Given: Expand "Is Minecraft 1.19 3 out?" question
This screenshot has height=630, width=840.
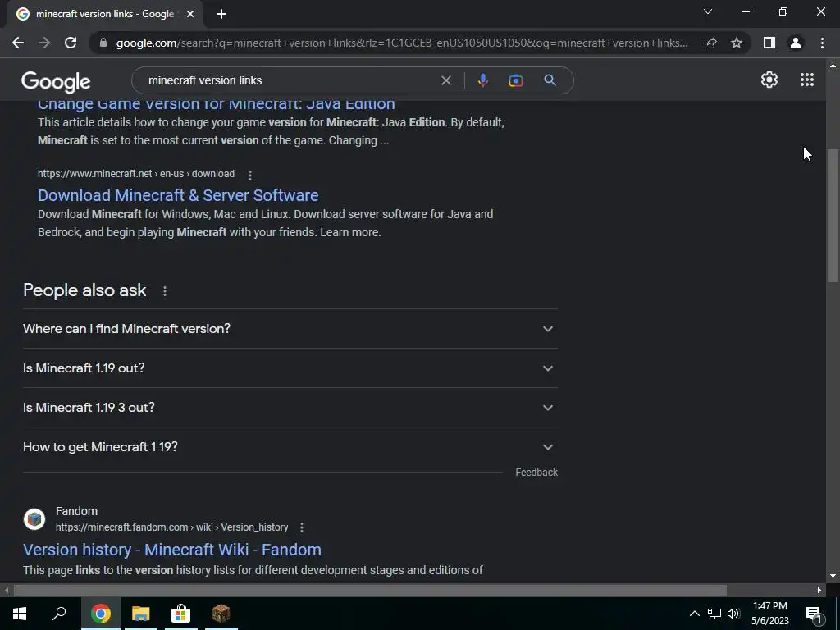Looking at the screenshot, I should 290,407.
